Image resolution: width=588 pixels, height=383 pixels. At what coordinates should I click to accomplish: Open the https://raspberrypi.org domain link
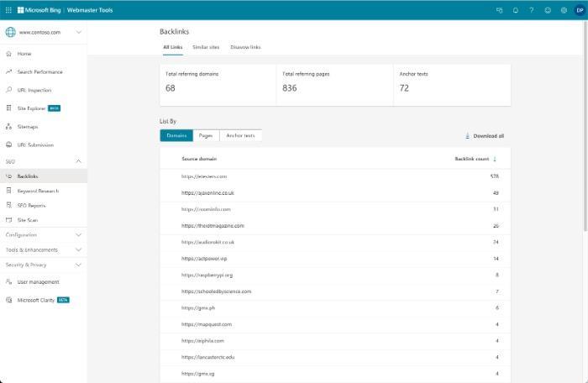tap(207, 275)
